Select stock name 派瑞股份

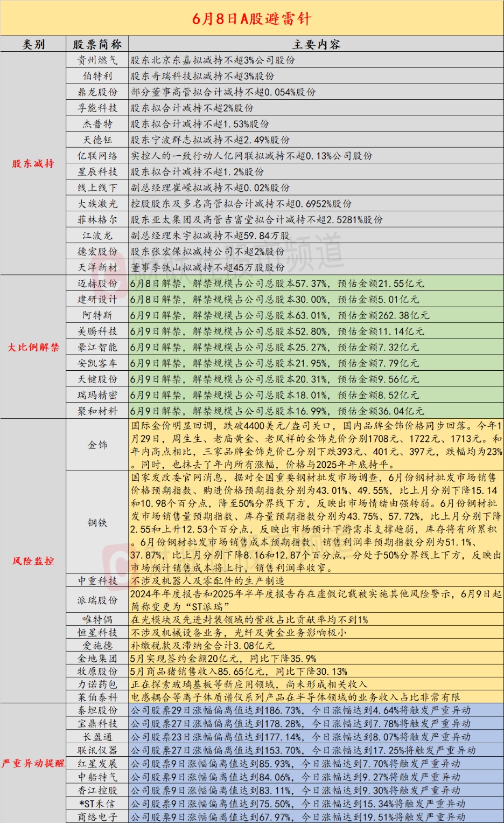[97, 600]
